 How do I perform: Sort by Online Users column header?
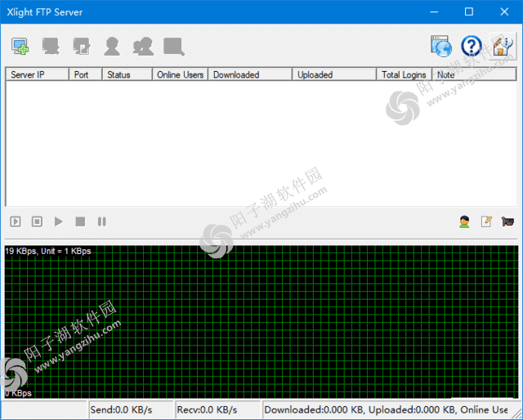coord(181,74)
